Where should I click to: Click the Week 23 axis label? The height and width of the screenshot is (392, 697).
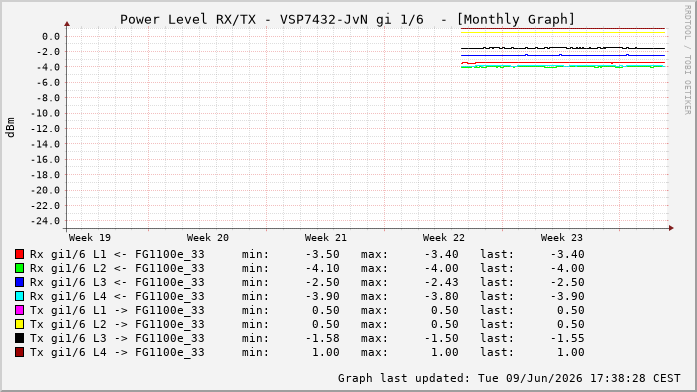[561, 238]
